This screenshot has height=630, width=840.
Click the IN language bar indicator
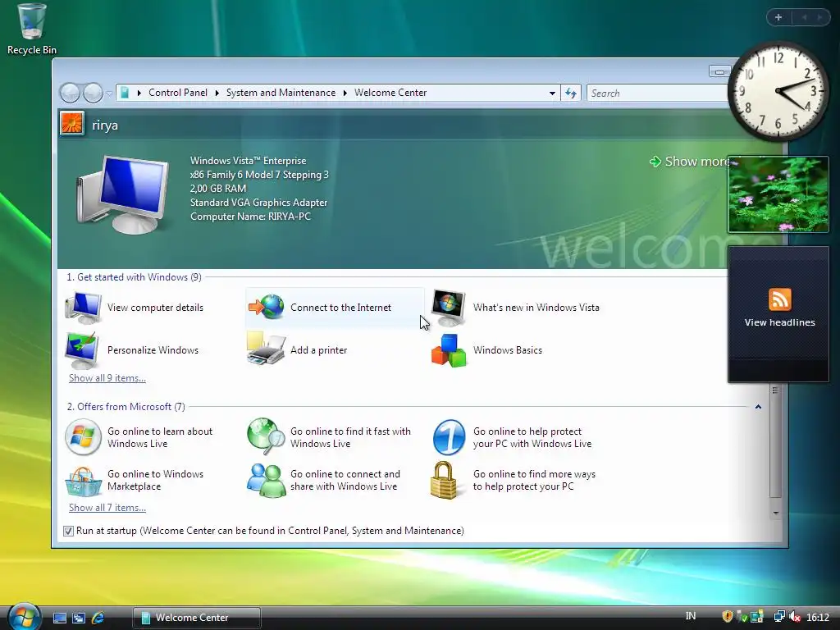point(691,616)
